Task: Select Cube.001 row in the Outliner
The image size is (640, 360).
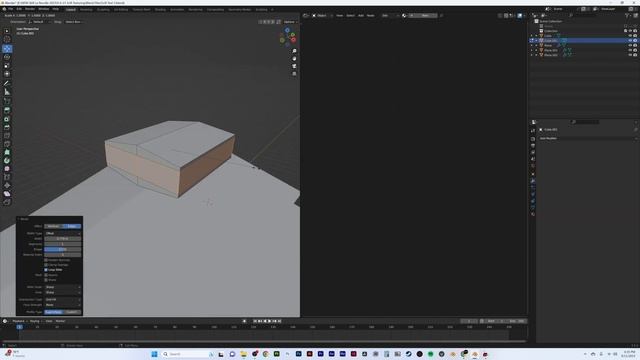Action: point(584,40)
